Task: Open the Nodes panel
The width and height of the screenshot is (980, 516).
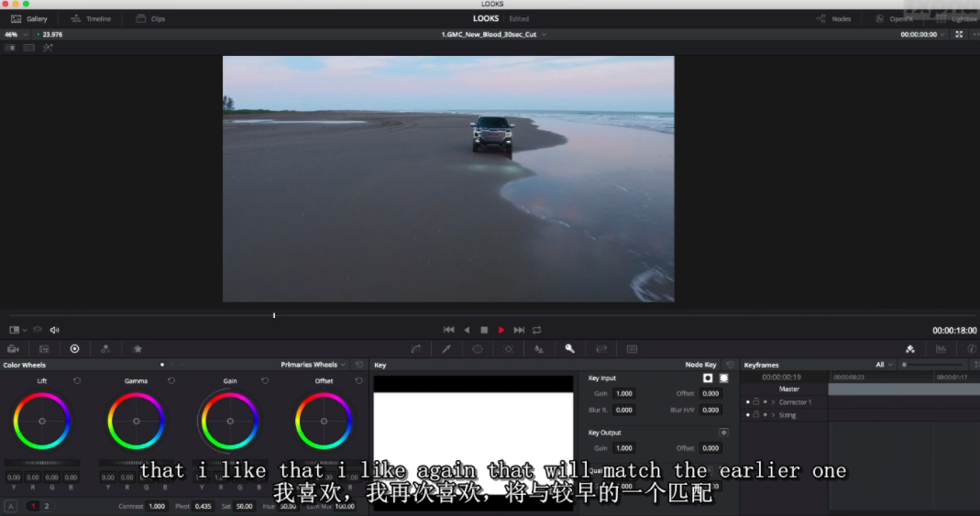Action: [833, 18]
